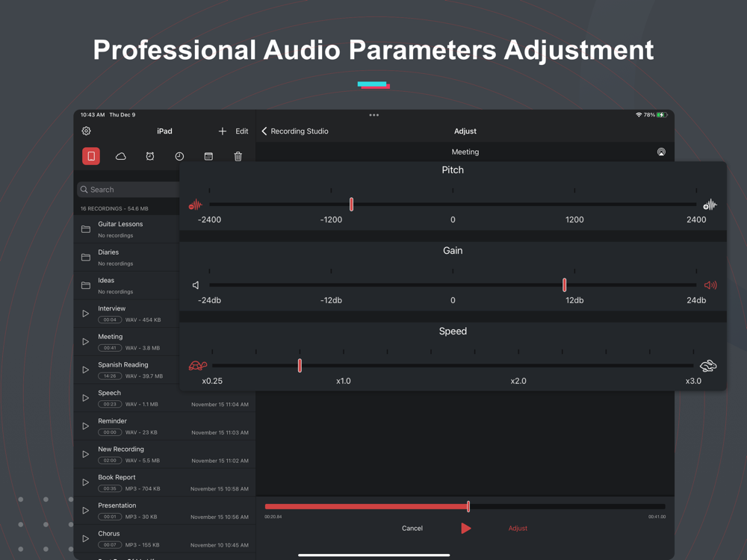Click the Wi-Fi icon in status bar
Screen dimensions: 747x560
pos(639,115)
